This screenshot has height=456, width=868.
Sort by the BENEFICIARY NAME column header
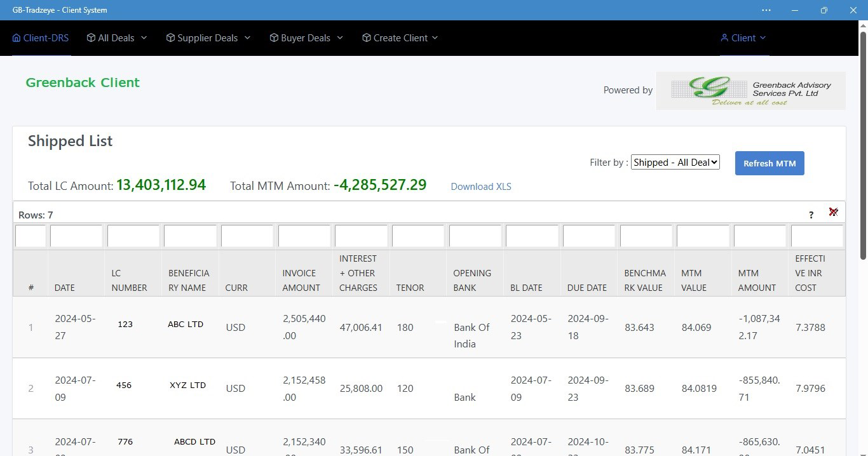point(189,280)
